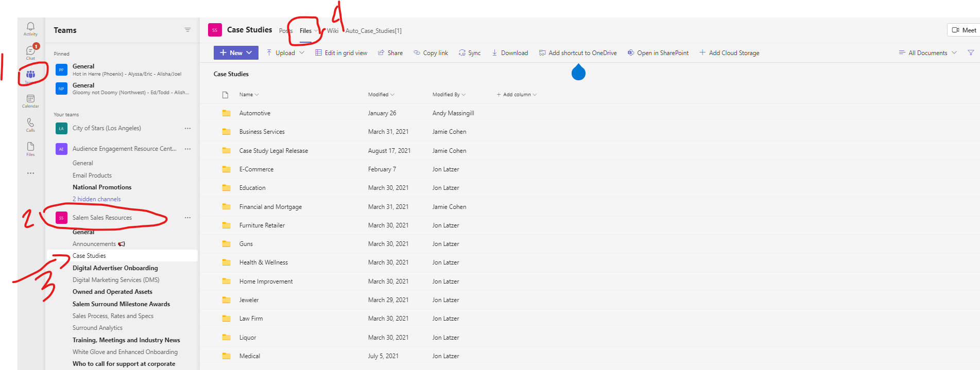Click the Add column dropdown
The width and height of the screenshot is (980, 370).
click(517, 95)
